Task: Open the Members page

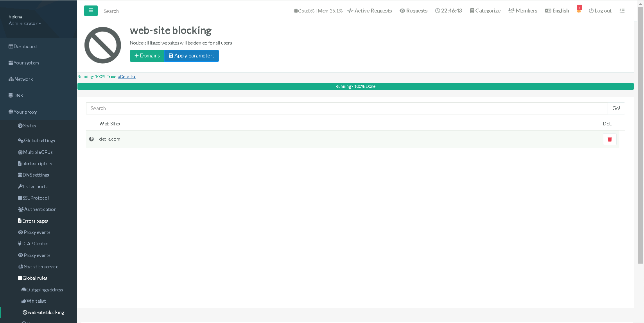Action: (523, 11)
